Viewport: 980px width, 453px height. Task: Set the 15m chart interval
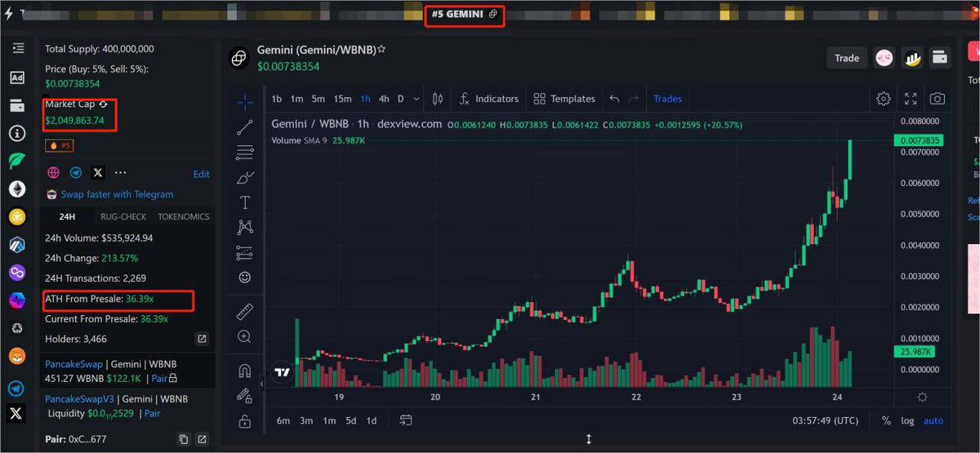click(x=343, y=99)
